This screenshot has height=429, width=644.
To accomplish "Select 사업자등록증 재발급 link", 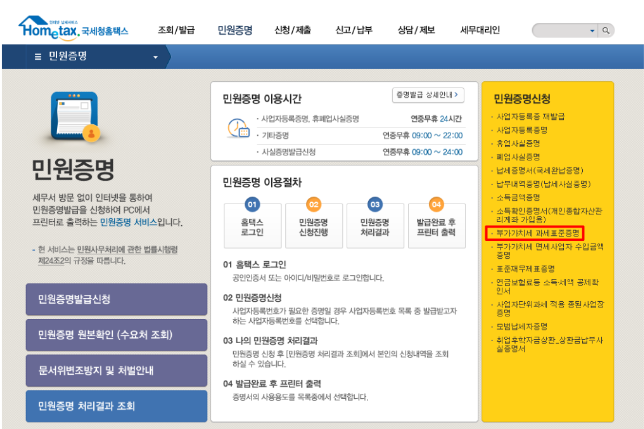I will pos(530,117).
